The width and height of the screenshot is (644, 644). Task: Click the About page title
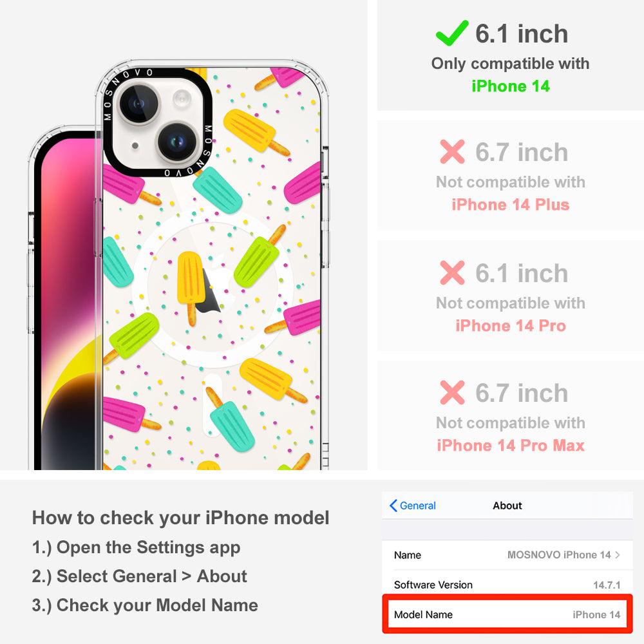coord(507,506)
